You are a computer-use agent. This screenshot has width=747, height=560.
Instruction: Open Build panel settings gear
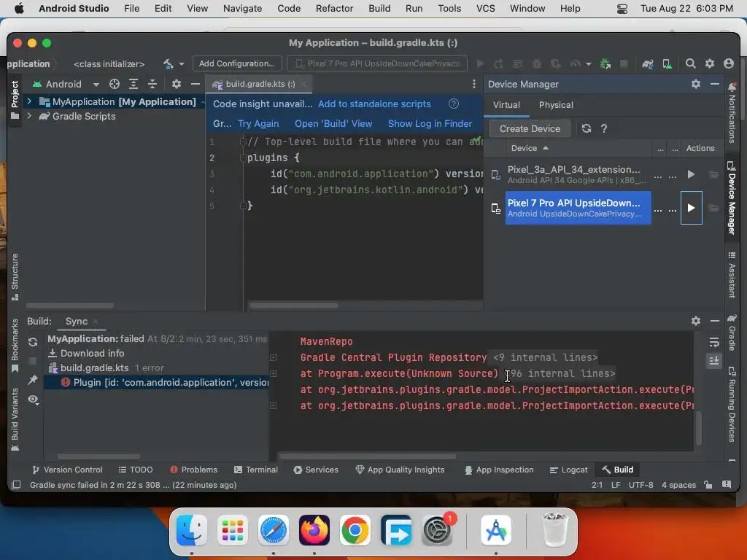pyautogui.click(x=695, y=321)
